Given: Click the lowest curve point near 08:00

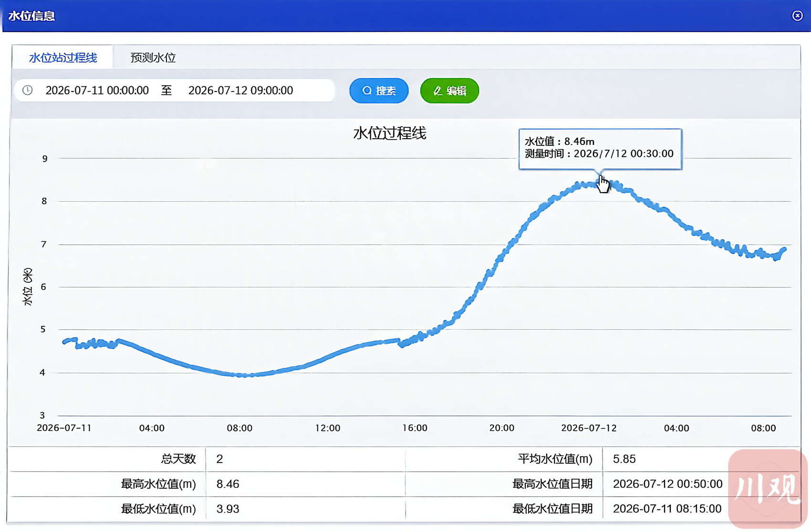Looking at the screenshot, I should click(x=244, y=375).
